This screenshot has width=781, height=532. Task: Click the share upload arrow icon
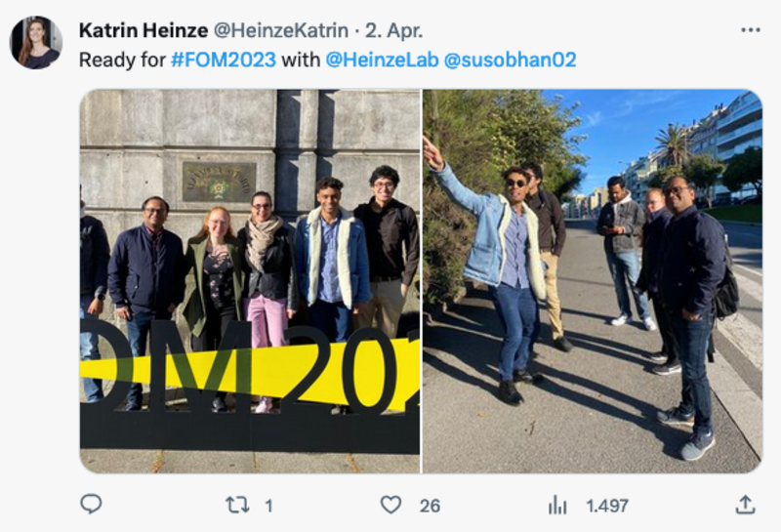tap(745, 505)
